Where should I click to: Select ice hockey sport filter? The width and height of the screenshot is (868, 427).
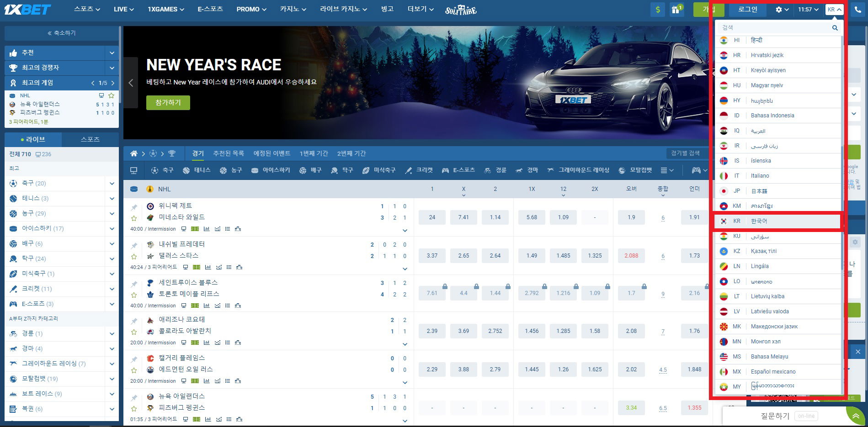tap(271, 170)
